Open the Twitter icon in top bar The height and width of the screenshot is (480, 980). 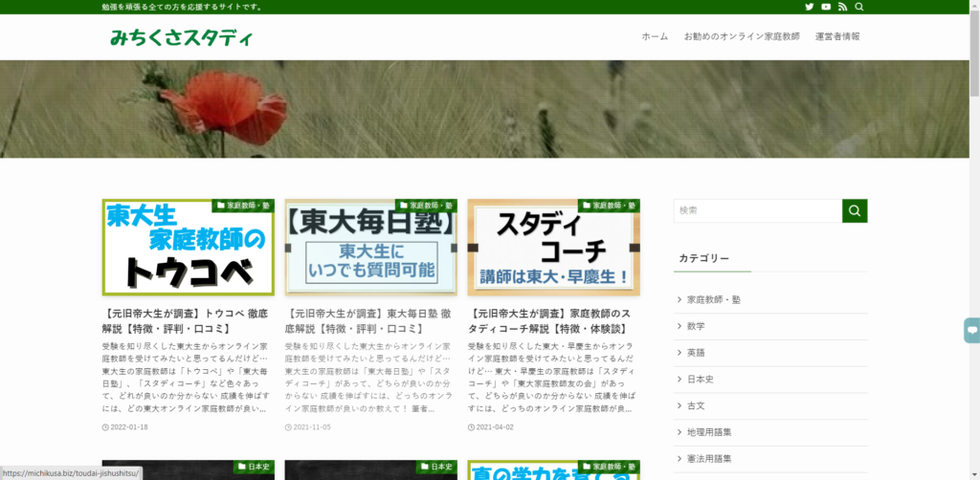tap(810, 7)
